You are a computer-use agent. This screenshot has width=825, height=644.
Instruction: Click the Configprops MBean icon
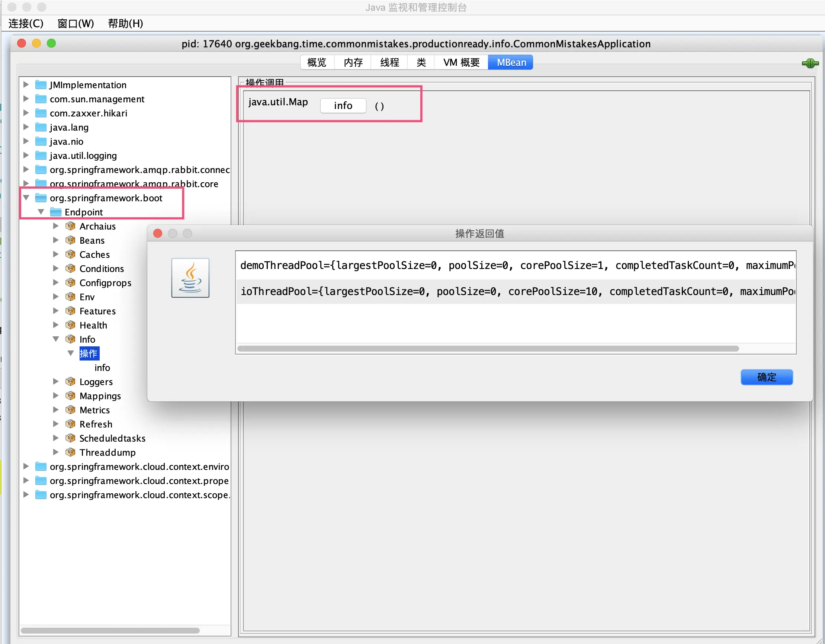click(x=70, y=283)
